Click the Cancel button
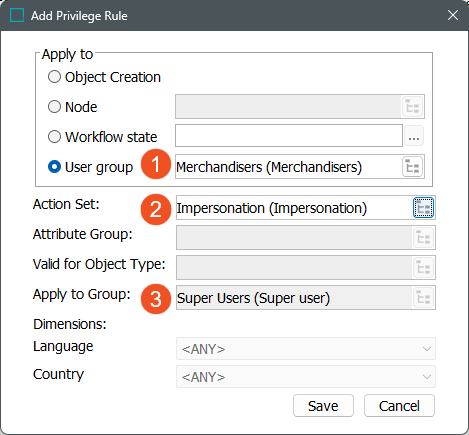This screenshot has width=469, height=435. pos(399,406)
